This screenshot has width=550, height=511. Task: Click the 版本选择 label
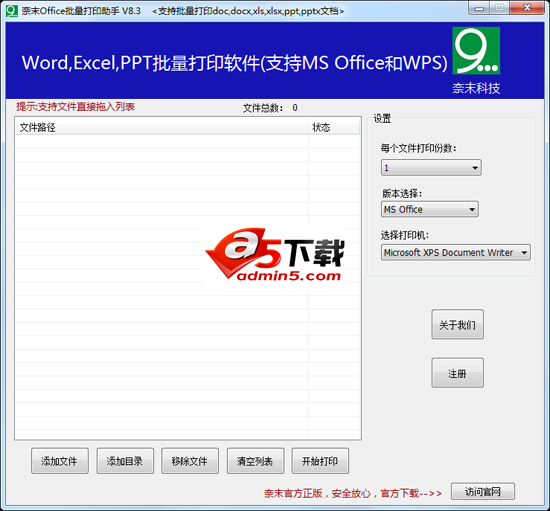tap(402, 193)
